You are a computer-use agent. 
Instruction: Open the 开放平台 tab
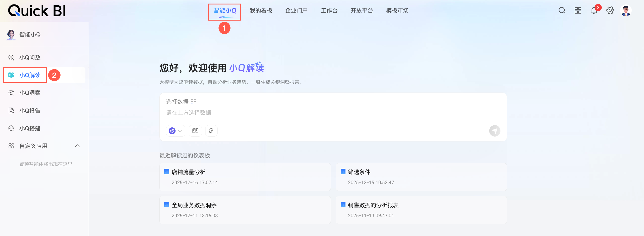(x=362, y=11)
